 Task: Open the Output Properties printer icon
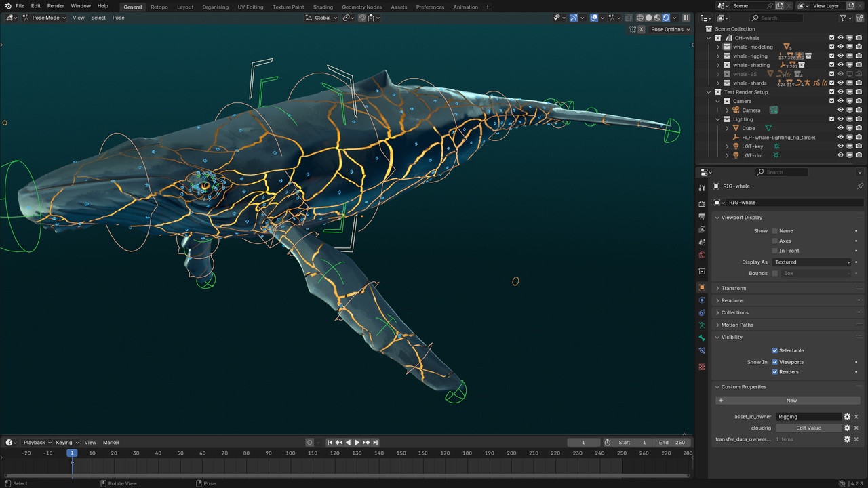click(x=703, y=214)
